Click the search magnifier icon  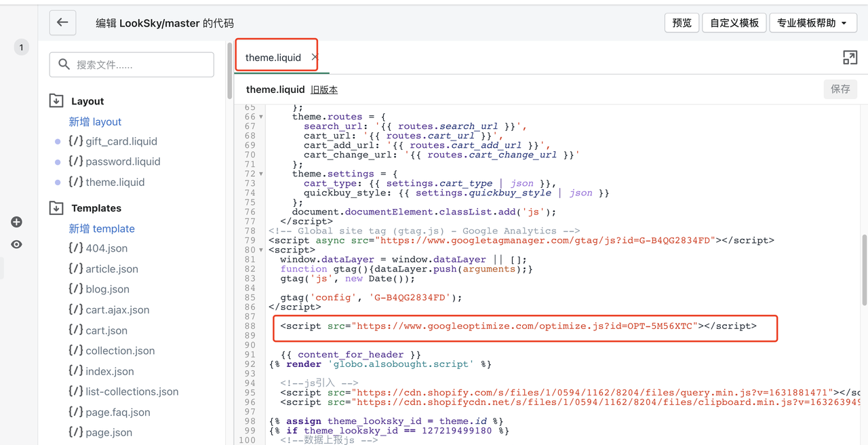click(64, 64)
